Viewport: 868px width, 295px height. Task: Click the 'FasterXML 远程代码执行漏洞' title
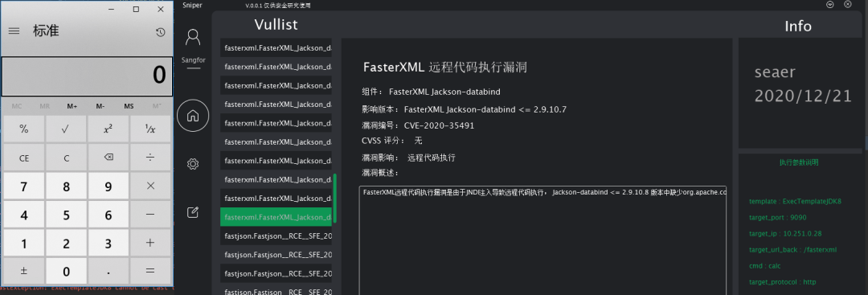click(x=444, y=68)
